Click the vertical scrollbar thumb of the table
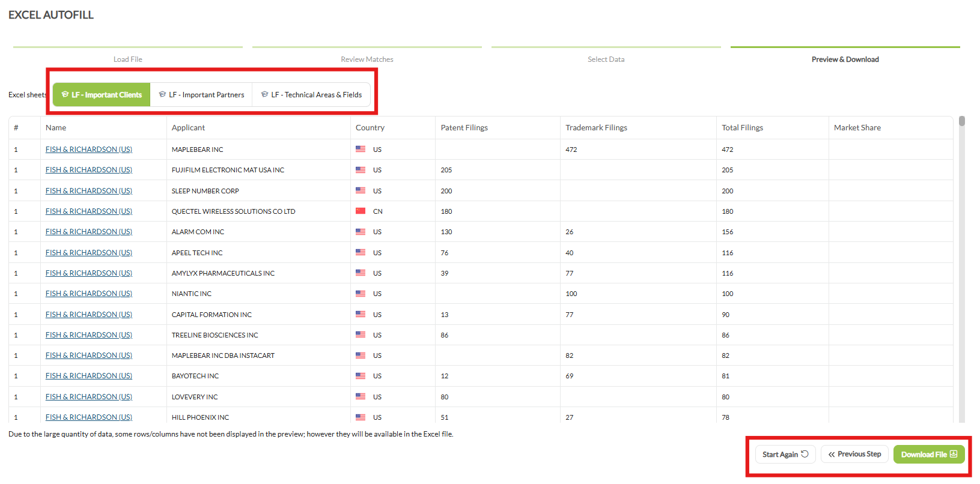980x484 pixels. tap(962, 121)
